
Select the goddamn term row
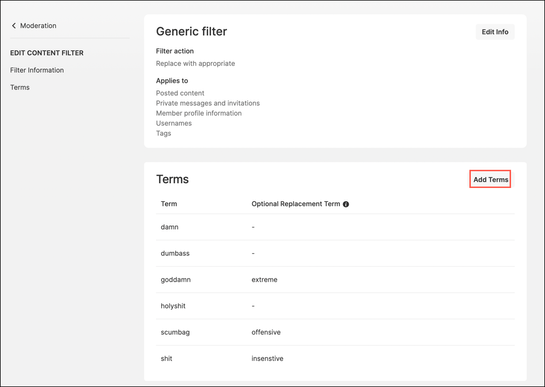click(x=335, y=280)
